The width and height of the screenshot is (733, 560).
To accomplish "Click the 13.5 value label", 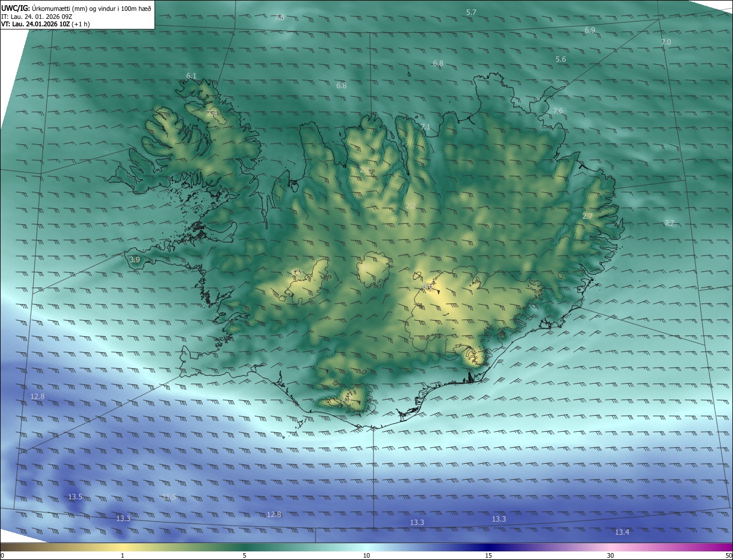I will [76, 497].
